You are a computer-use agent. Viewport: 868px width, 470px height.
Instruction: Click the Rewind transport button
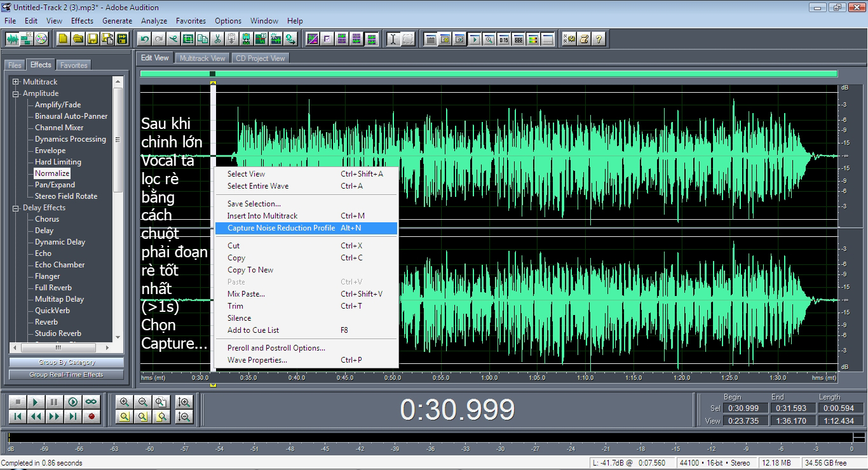pyautogui.click(x=36, y=417)
